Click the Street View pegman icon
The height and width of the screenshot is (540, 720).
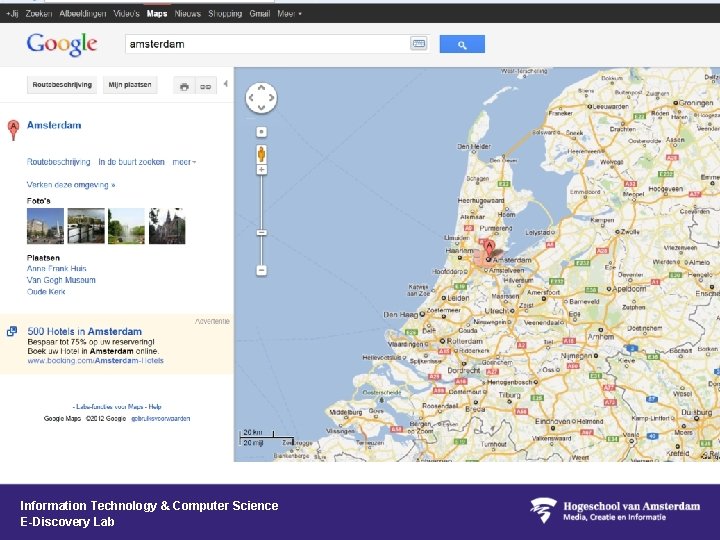[x=261, y=154]
